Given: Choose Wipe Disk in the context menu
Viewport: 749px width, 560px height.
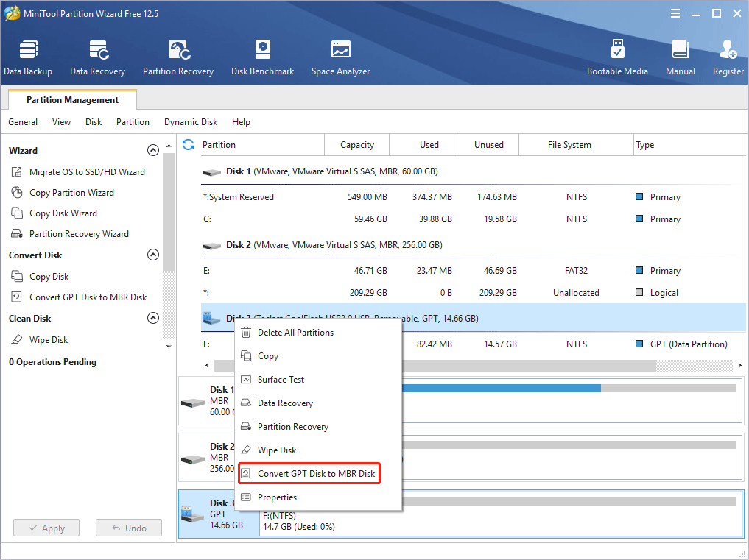Looking at the screenshot, I should tap(318, 450).
